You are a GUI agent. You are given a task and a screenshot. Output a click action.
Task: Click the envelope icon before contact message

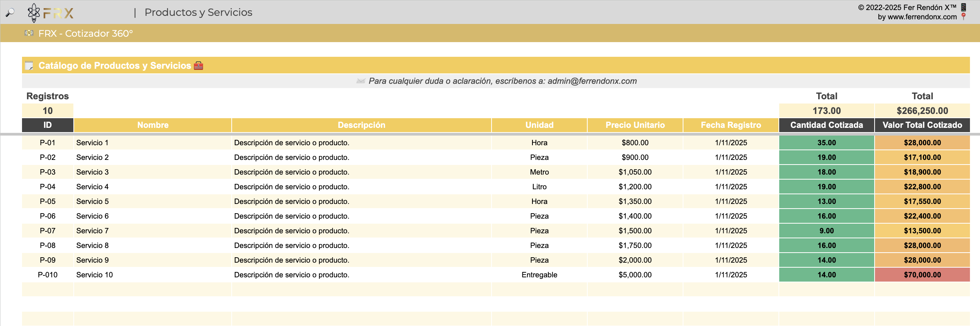(x=361, y=81)
